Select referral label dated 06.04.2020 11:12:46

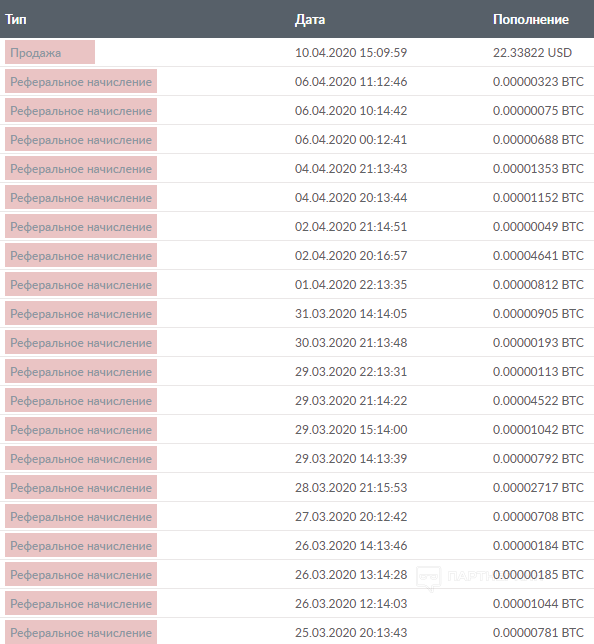coord(81,81)
